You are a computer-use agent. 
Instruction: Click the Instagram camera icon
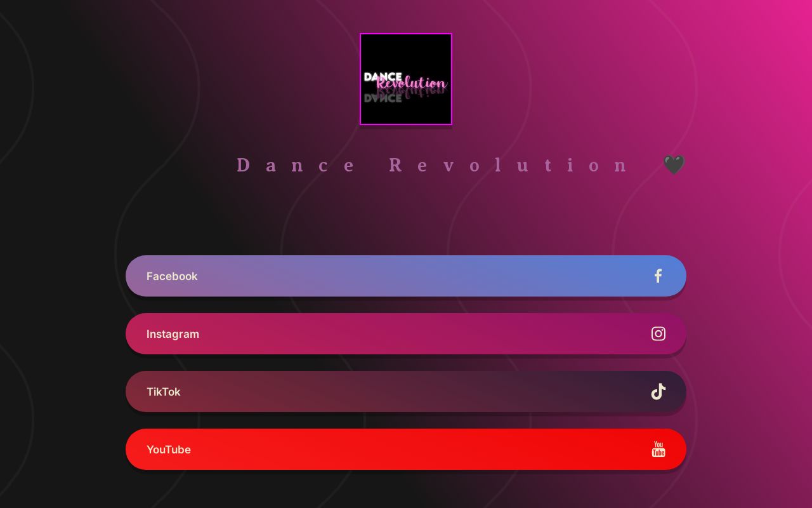click(658, 333)
